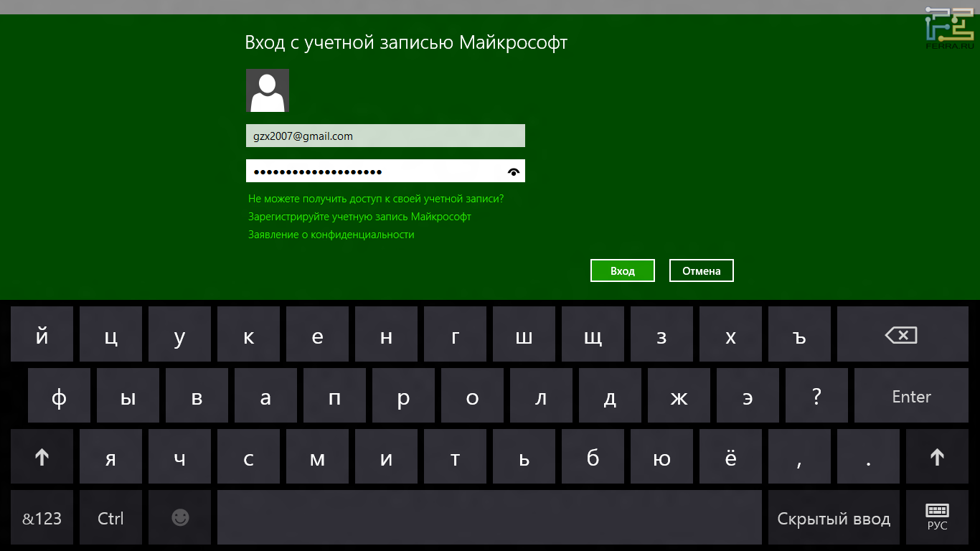Tap the ф key
This screenshot has width=980, height=551.
click(x=59, y=396)
